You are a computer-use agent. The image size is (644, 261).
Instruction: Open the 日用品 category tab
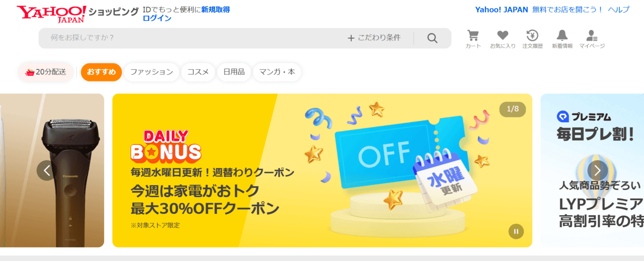[234, 72]
